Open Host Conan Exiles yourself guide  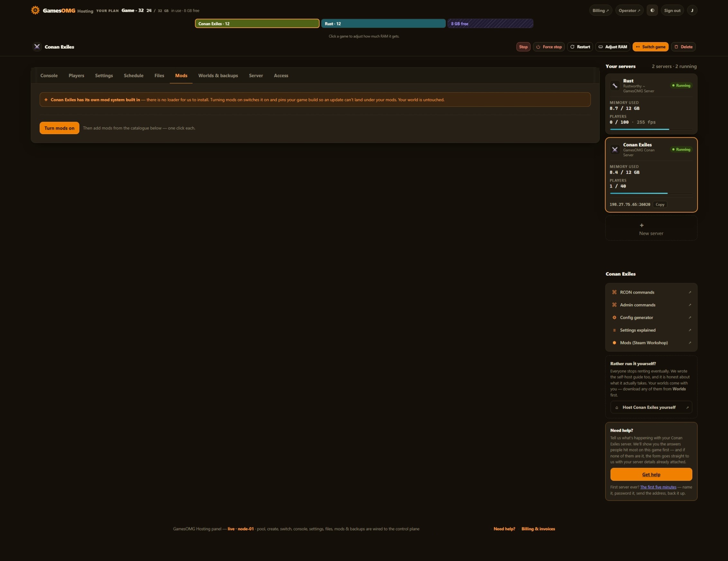(x=651, y=407)
